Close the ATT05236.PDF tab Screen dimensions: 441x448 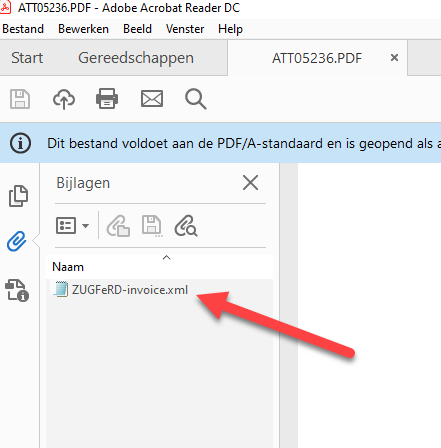click(x=394, y=58)
